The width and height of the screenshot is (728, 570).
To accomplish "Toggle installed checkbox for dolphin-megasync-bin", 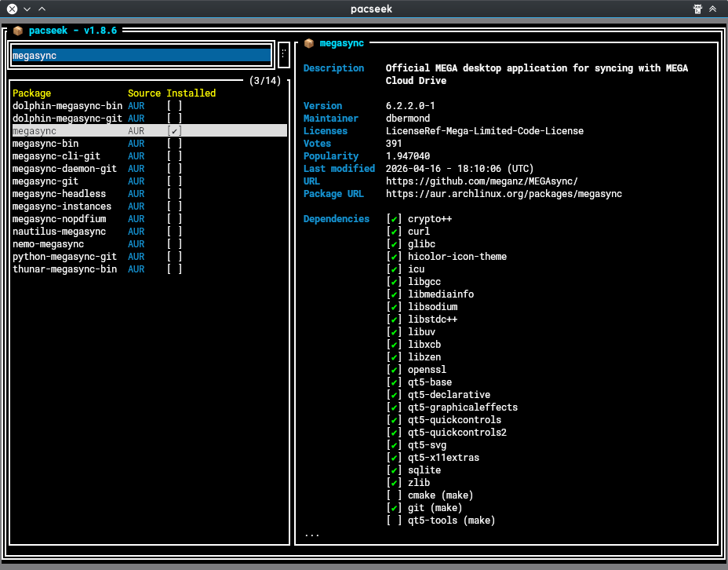I will [x=174, y=106].
